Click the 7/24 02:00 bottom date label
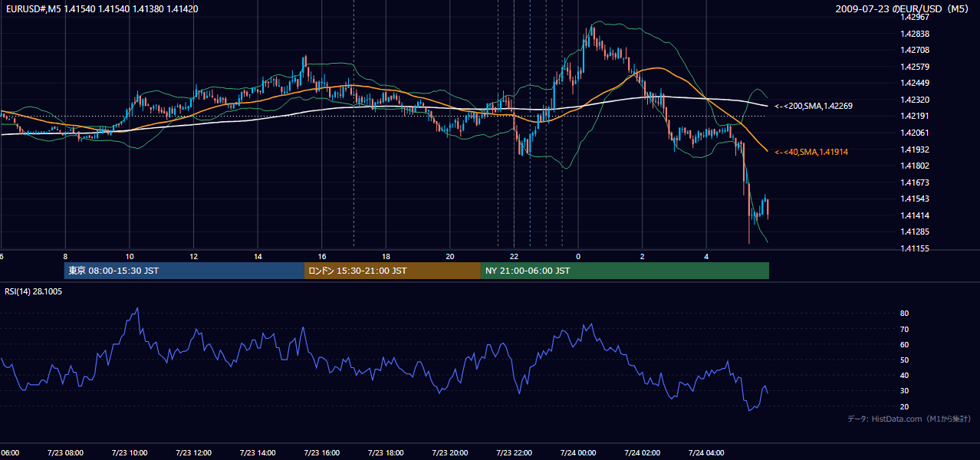980x460 pixels. pyautogui.click(x=642, y=453)
